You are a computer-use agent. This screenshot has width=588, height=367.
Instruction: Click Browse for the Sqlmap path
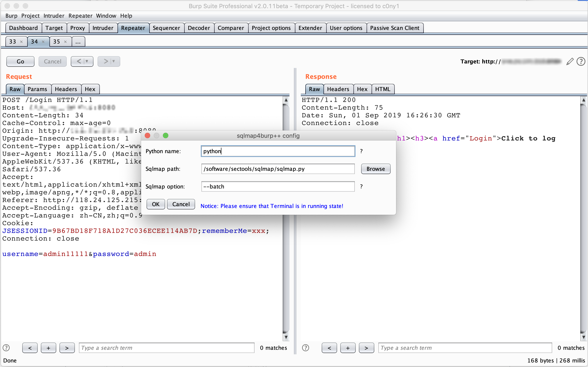coord(375,169)
